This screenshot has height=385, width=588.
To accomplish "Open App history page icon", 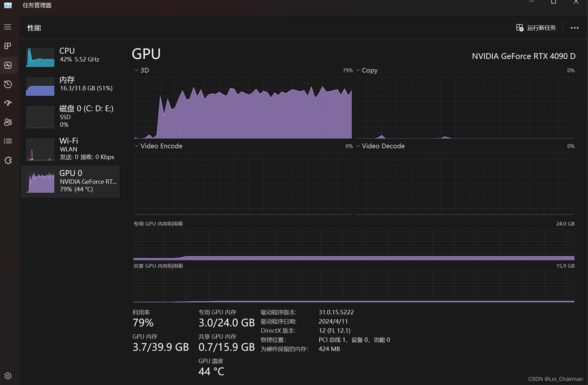I will pyautogui.click(x=8, y=84).
